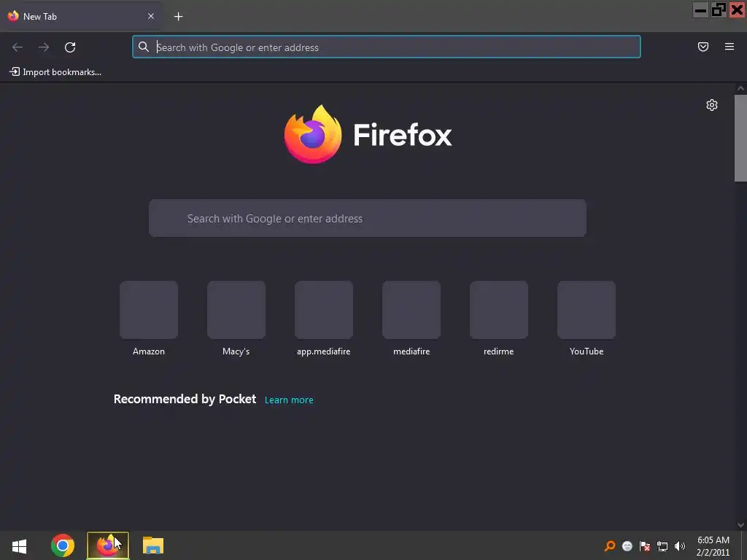Click the search magnifier in address bar

[144, 47]
